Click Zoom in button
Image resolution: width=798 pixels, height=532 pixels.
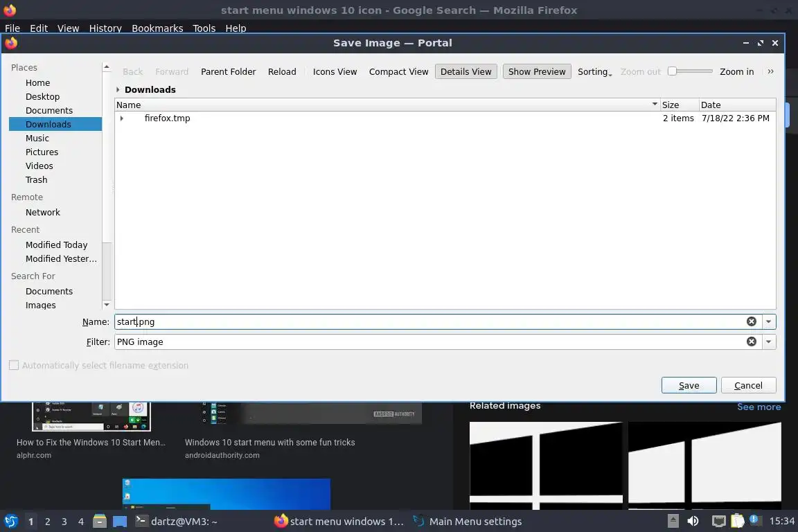pos(736,72)
